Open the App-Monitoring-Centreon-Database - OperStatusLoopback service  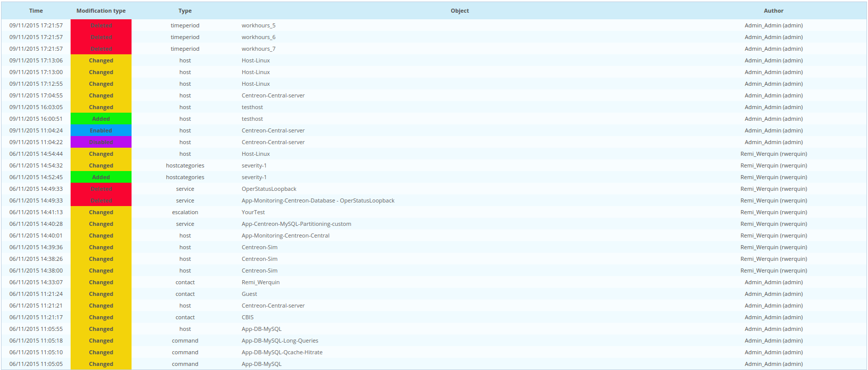point(318,200)
